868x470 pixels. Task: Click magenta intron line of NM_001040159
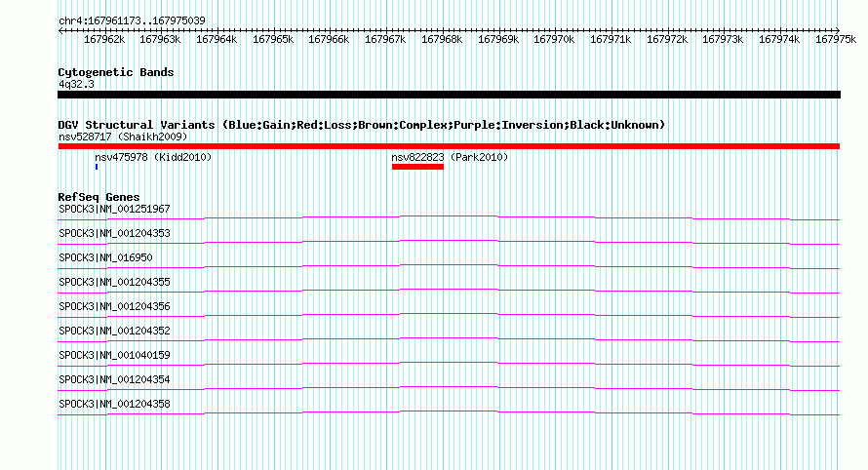449,363
